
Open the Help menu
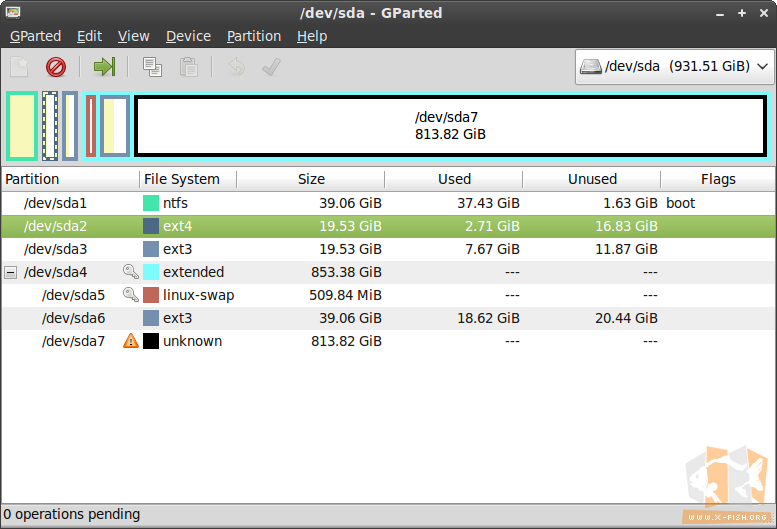[x=312, y=36]
